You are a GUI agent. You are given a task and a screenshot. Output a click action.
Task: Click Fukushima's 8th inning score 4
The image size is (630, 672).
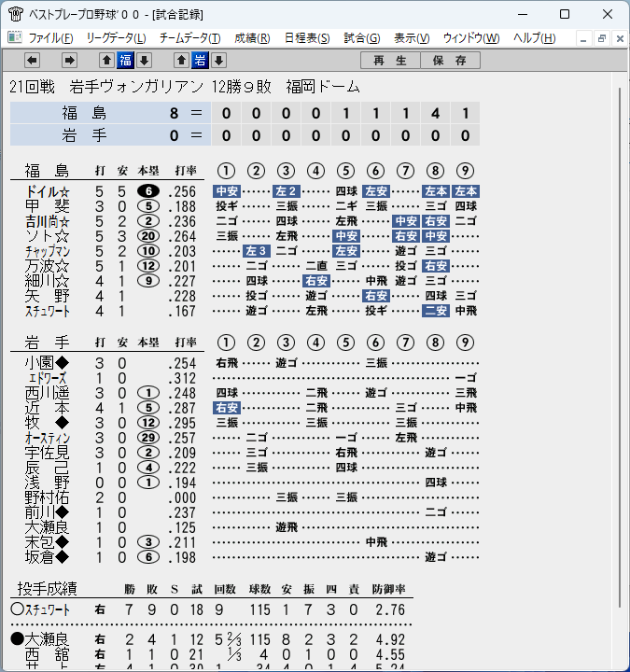point(436,113)
